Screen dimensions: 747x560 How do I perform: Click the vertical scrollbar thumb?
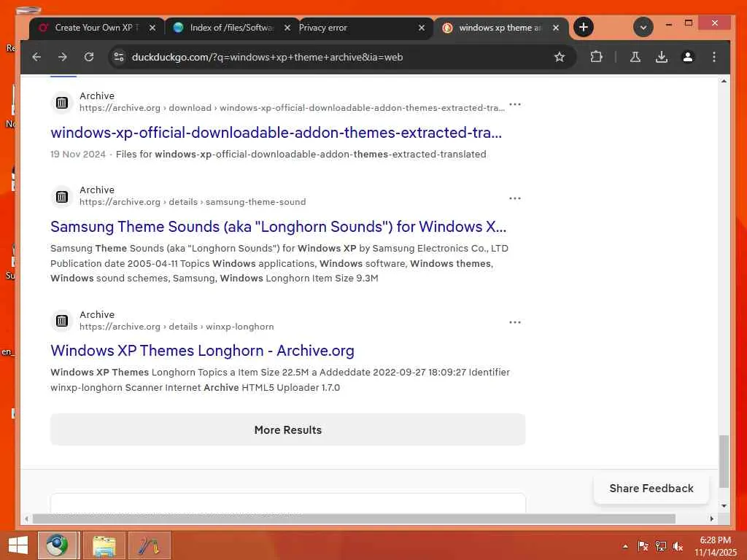(724, 461)
